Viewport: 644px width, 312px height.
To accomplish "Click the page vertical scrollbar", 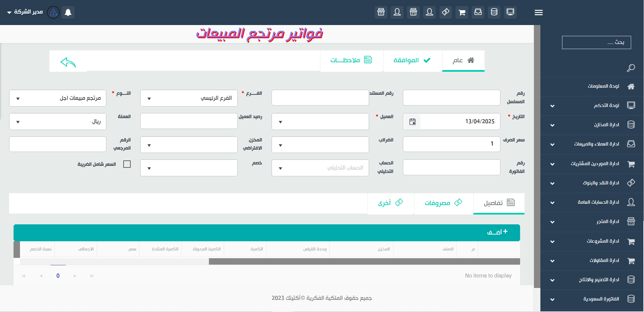I will (x=537, y=157).
